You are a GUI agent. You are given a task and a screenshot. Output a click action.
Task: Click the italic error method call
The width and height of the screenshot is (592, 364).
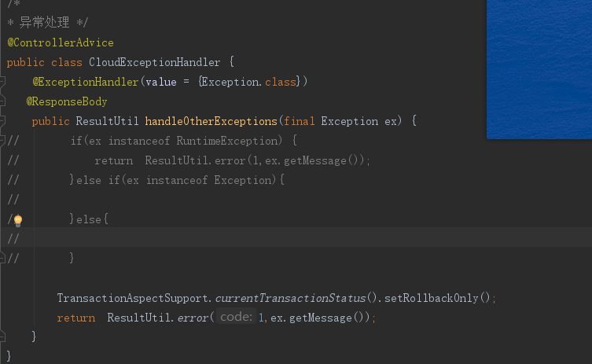[193, 318]
